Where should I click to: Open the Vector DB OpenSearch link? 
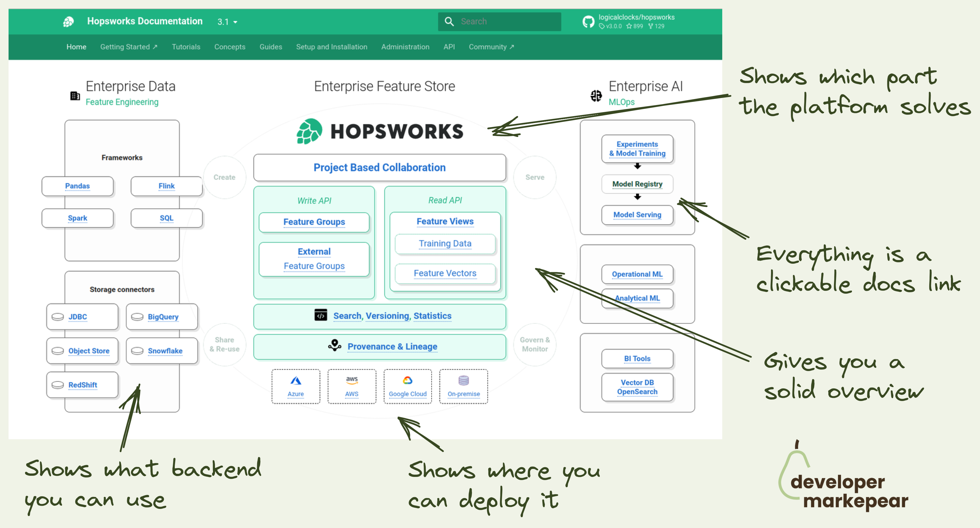637,387
